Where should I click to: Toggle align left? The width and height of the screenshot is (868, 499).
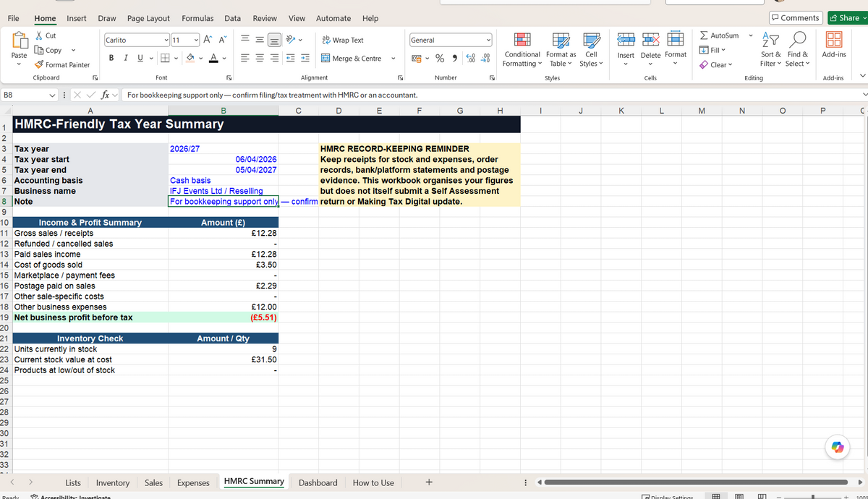coord(245,59)
